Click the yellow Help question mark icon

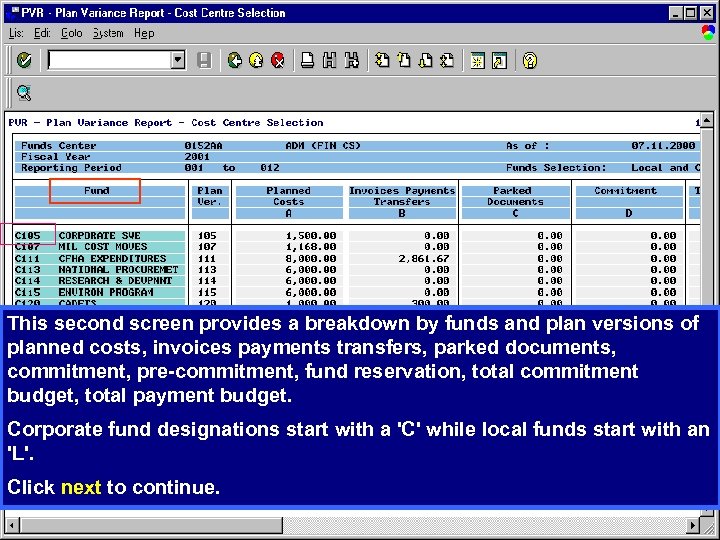(x=529, y=60)
